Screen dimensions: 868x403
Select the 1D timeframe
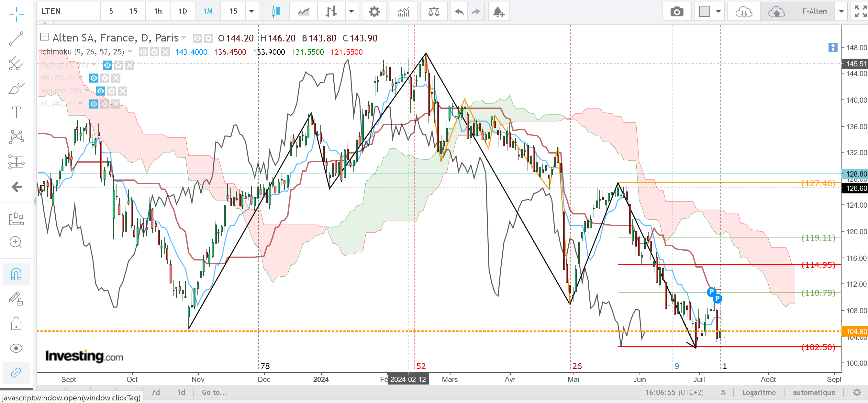[x=183, y=11]
